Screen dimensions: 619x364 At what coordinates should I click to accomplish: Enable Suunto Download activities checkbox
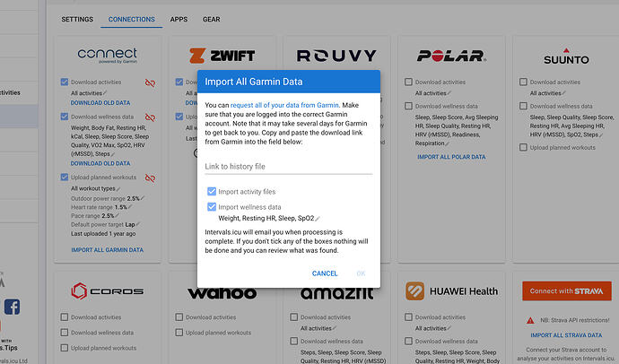pyautogui.click(x=524, y=82)
